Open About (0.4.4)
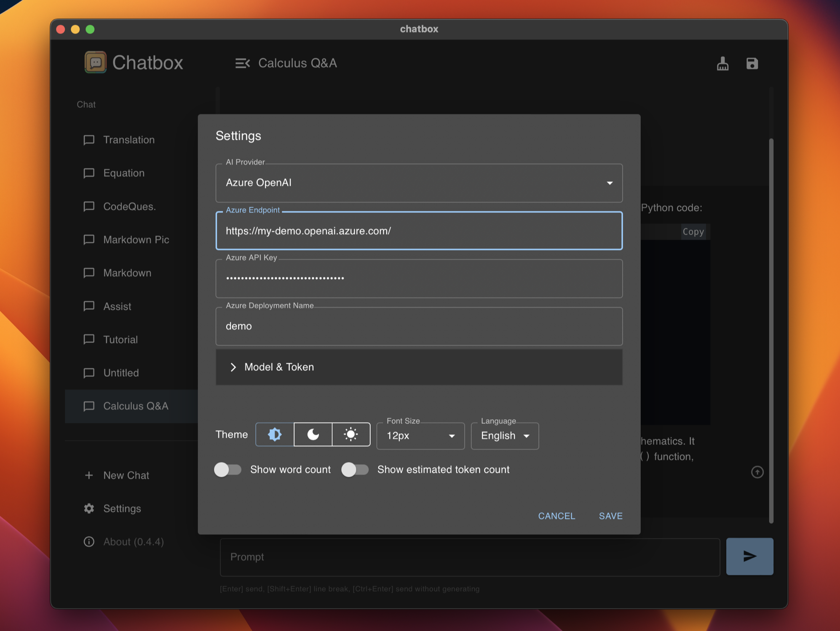Screen dimensions: 840x631 131,542
